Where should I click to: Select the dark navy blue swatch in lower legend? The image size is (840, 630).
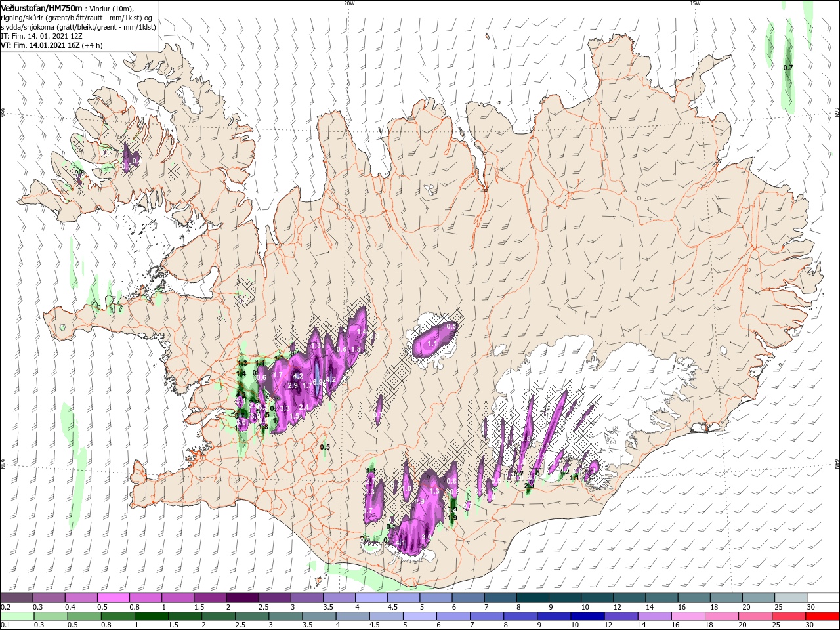586,616
